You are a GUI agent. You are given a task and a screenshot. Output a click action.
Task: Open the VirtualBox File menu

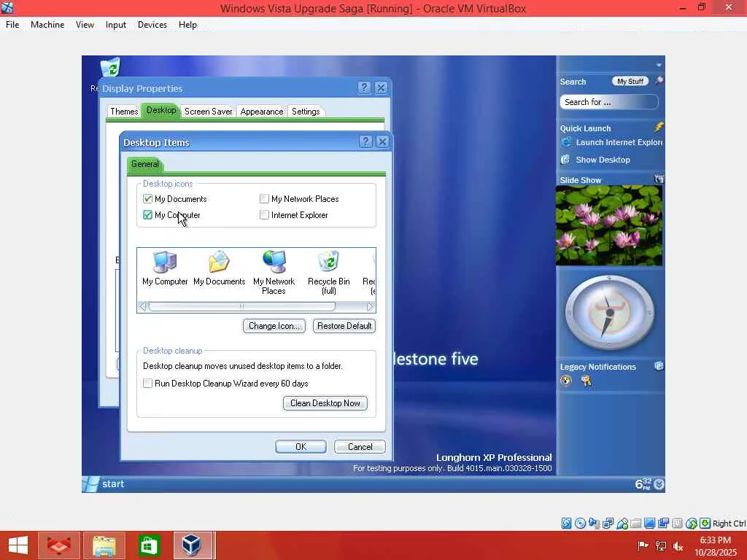[12, 25]
